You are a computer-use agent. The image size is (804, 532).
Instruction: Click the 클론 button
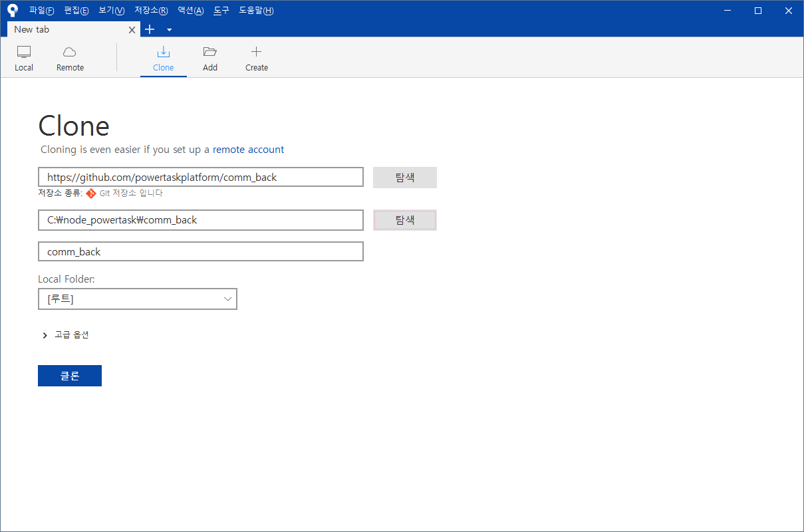70,376
